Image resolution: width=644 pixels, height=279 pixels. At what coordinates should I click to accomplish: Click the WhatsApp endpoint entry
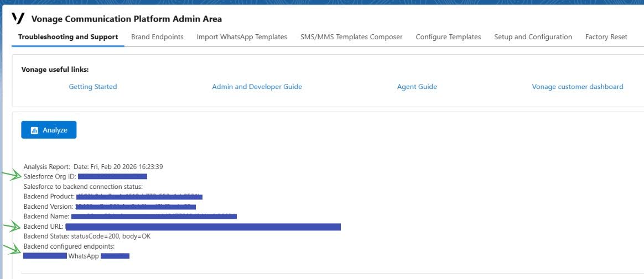click(84, 256)
